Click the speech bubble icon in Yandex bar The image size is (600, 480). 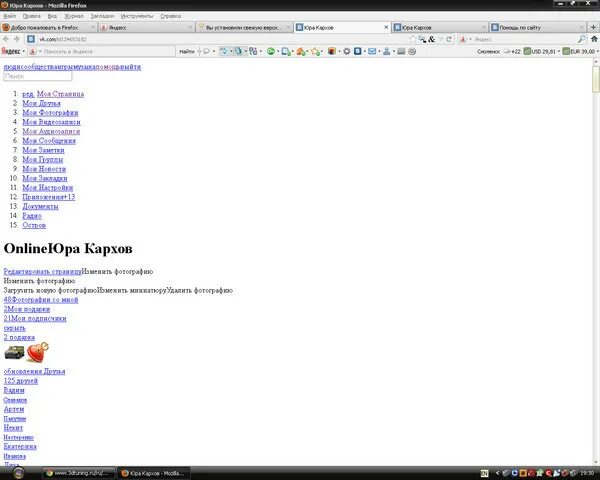207,51
